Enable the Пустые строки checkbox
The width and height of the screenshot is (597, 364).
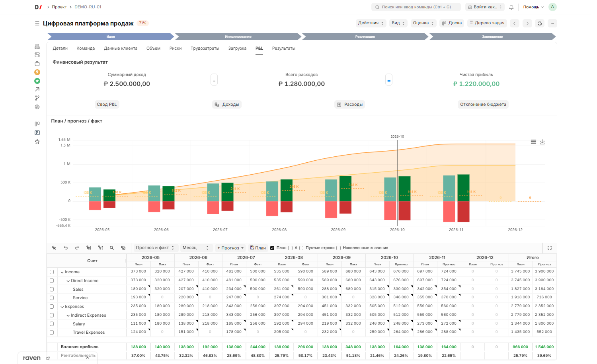tap(302, 248)
